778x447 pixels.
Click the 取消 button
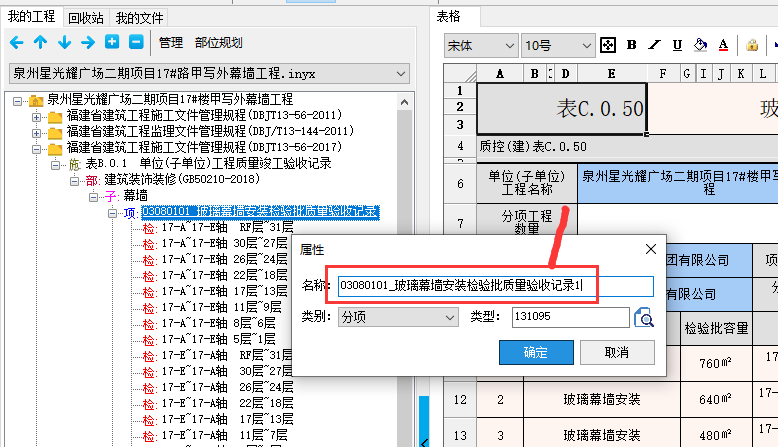[616, 352]
